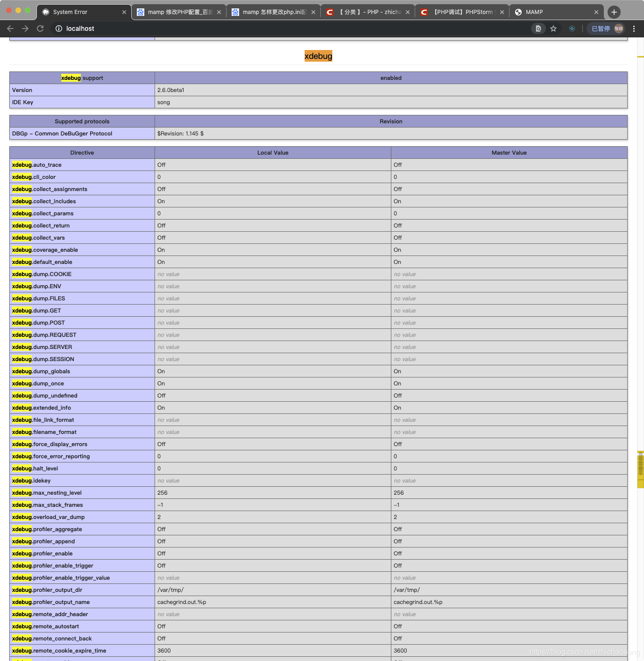Click the xdebug section heading

(318, 56)
